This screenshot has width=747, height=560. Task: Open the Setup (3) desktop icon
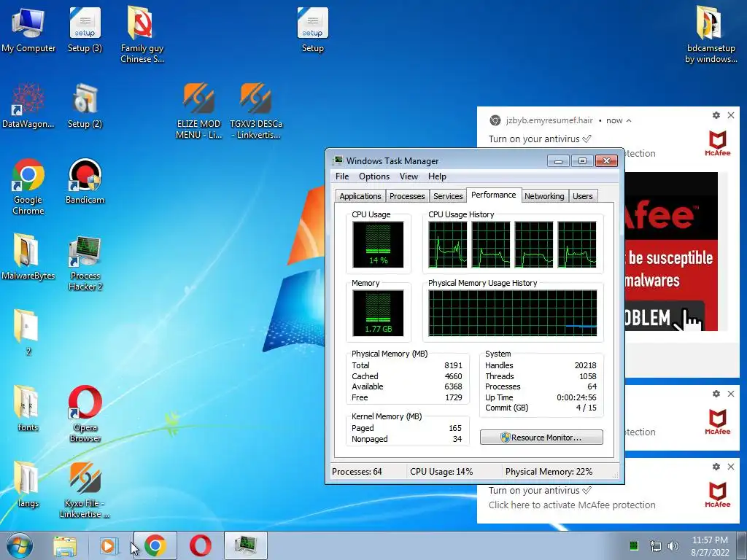pos(85,29)
